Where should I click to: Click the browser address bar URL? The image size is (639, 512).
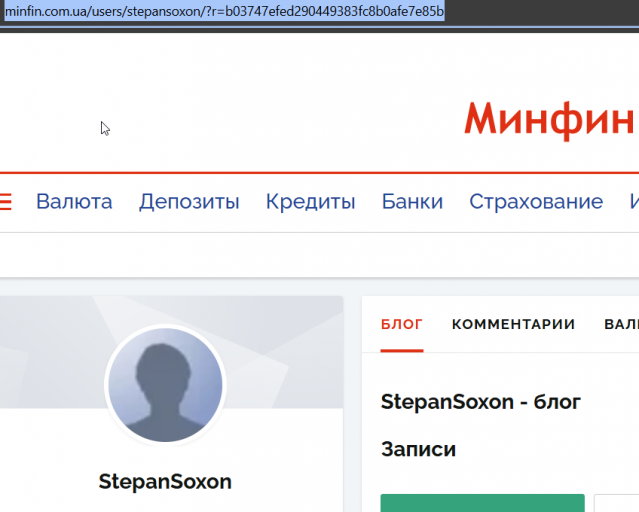(224, 11)
